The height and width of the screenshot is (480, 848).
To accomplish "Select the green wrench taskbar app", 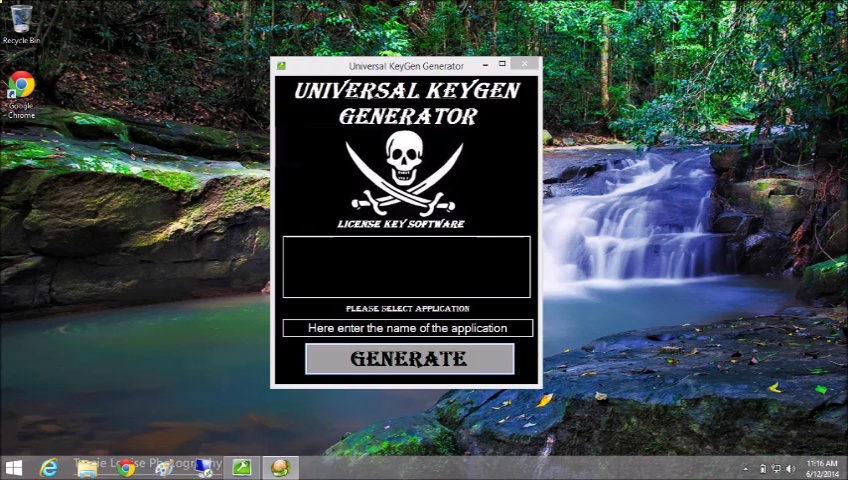I will coord(242,468).
